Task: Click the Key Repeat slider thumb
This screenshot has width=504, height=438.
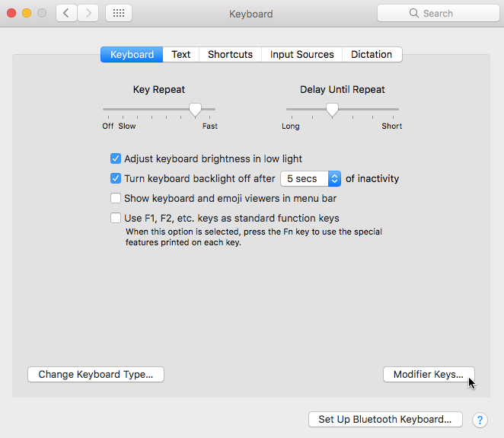Action: [195, 110]
